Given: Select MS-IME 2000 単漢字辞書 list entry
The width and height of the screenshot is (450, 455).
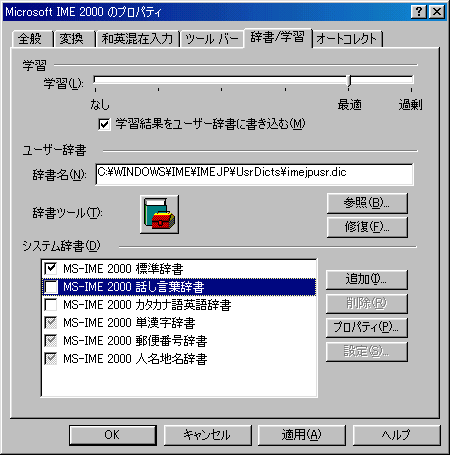Looking at the screenshot, I should click(179, 323).
